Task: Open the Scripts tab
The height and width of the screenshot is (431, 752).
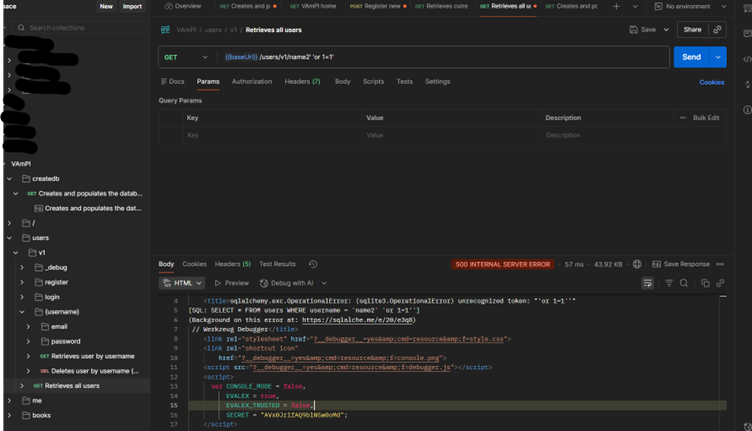Action: click(x=373, y=82)
